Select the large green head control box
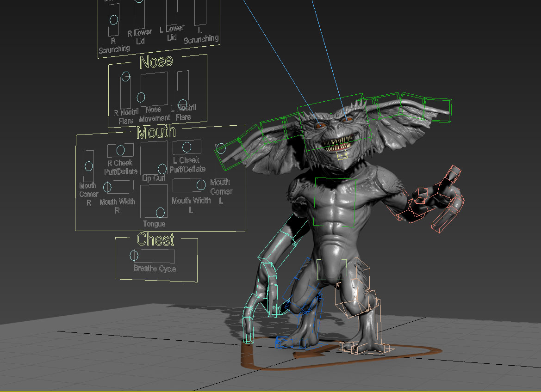Screen dimensions: 541x392 click(335, 123)
